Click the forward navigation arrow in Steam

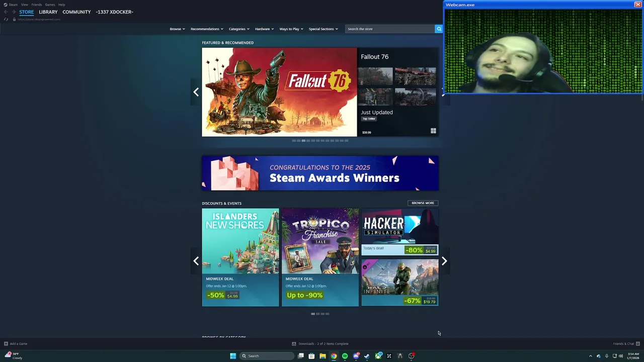tap(14, 12)
